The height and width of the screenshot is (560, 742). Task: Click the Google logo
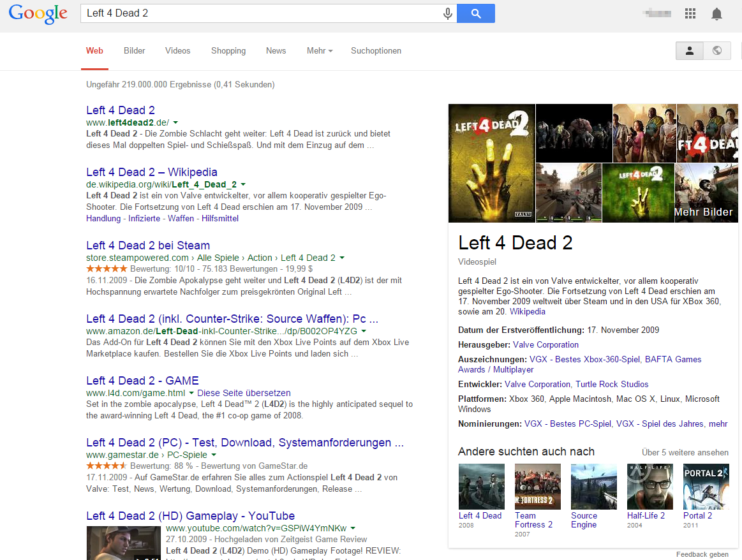(x=38, y=13)
